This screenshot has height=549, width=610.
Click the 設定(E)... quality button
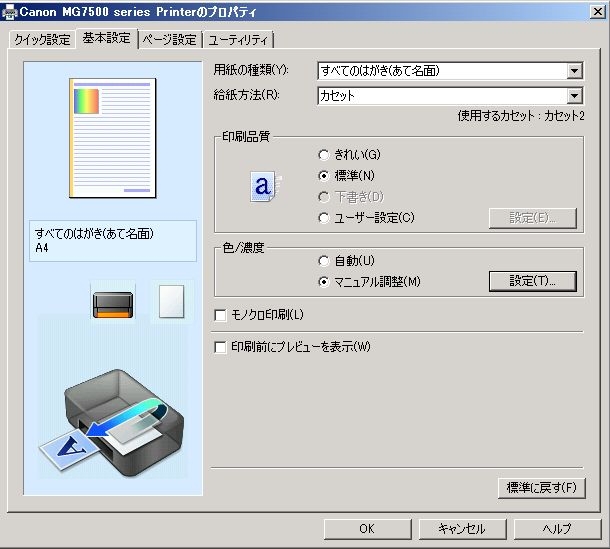(x=533, y=218)
